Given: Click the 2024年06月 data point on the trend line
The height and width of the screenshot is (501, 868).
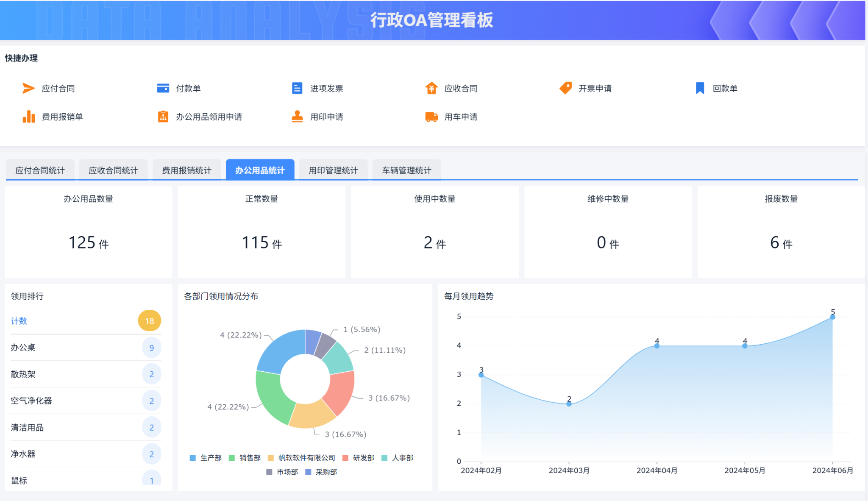Looking at the screenshot, I should [832, 317].
